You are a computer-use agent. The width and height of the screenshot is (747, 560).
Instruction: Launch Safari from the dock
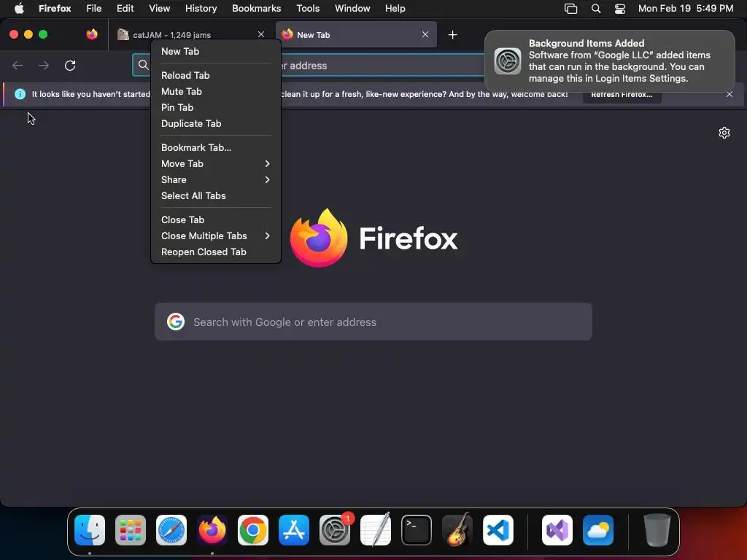tap(171, 530)
